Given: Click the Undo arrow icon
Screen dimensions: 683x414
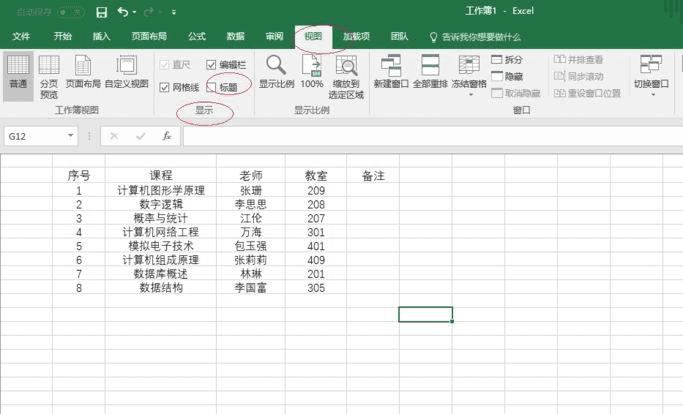Looking at the screenshot, I should point(123,12).
